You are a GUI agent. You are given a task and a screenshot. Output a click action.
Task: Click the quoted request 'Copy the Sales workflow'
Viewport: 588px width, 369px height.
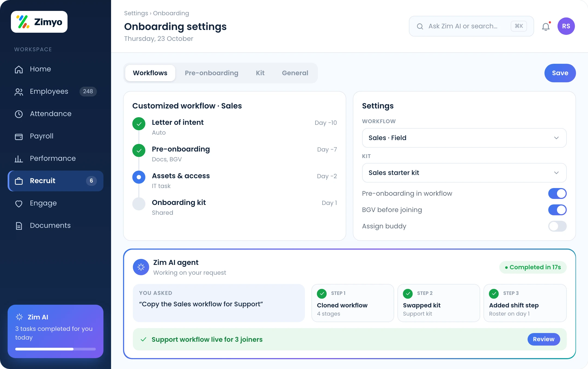tap(201, 304)
